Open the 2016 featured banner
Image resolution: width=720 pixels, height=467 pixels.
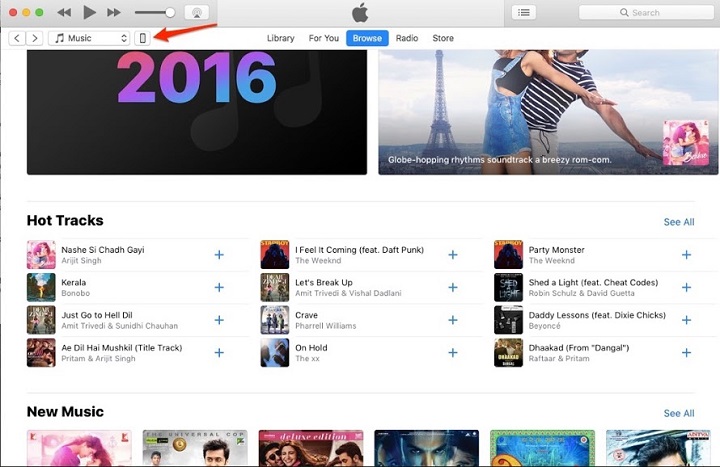tap(197, 112)
